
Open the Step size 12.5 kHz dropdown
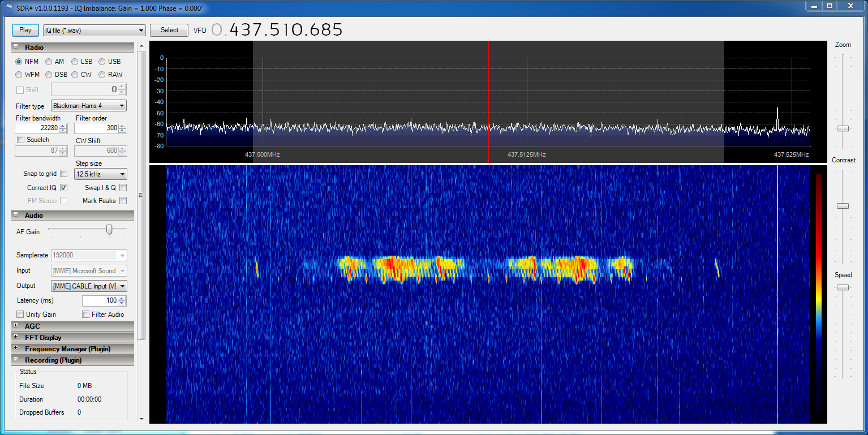[x=101, y=174]
